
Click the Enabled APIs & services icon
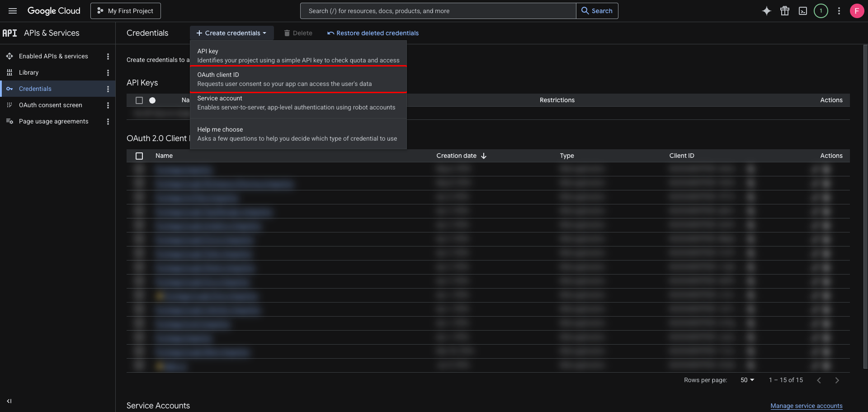pos(9,56)
